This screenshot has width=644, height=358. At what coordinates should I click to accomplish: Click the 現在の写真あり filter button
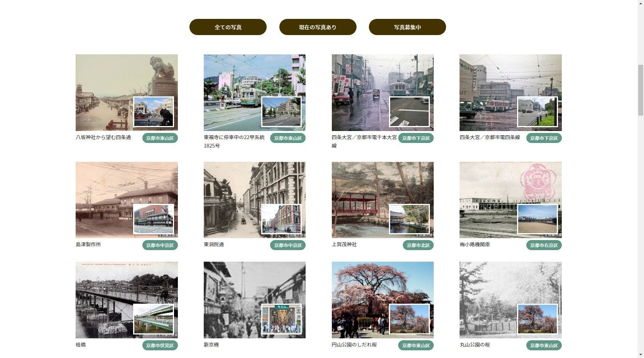point(318,27)
